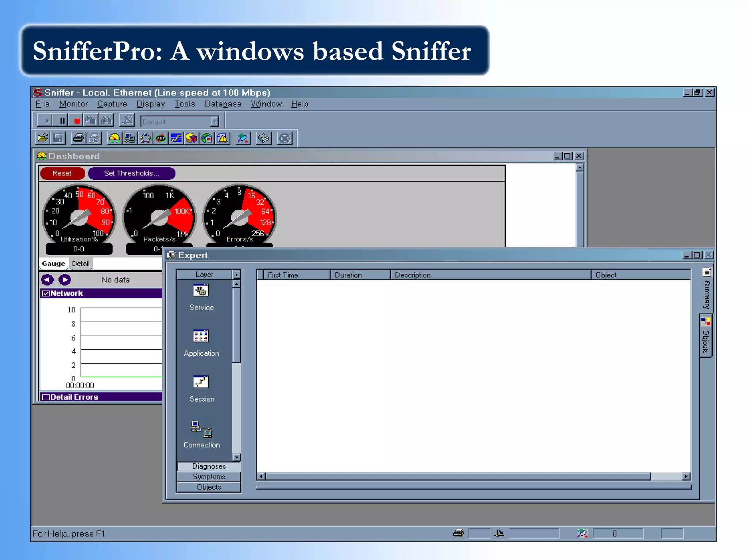Open the History Samples graph icon
Image resolution: width=747 pixels, height=560 pixels.
pyautogui.click(x=176, y=139)
